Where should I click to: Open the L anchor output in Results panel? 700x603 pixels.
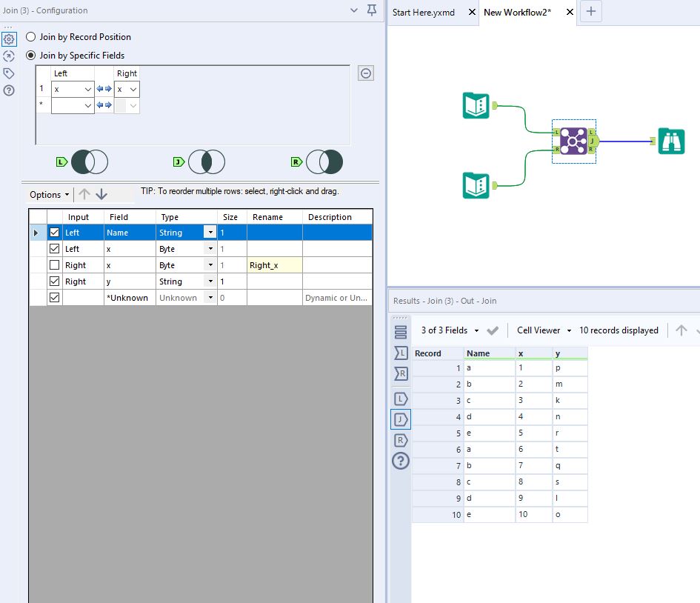(x=400, y=399)
